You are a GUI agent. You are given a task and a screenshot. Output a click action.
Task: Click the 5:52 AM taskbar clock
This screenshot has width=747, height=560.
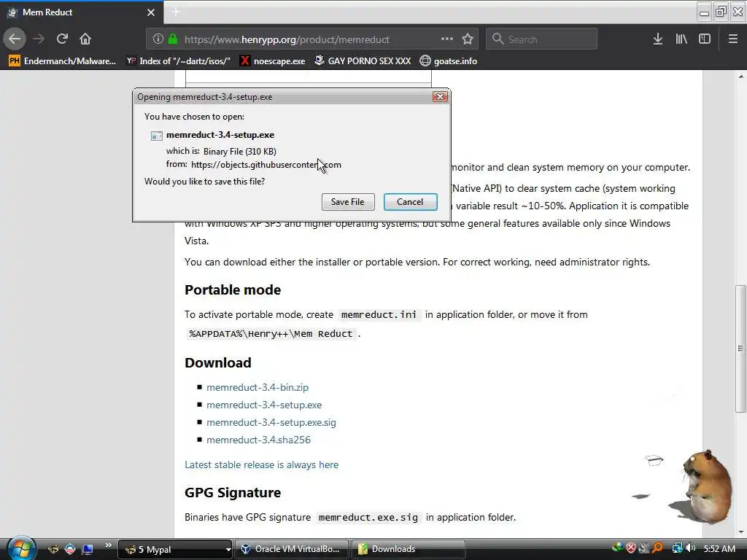719,549
